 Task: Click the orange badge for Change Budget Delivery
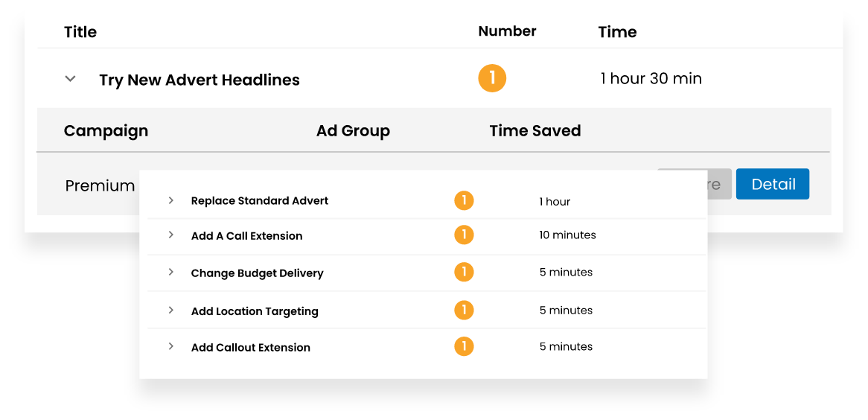coord(464,273)
